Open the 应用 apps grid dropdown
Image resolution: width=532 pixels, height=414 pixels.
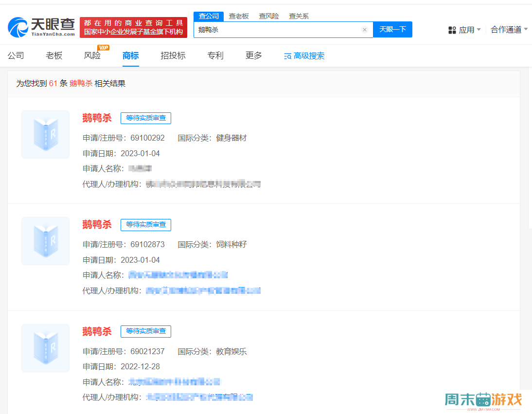click(464, 30)
